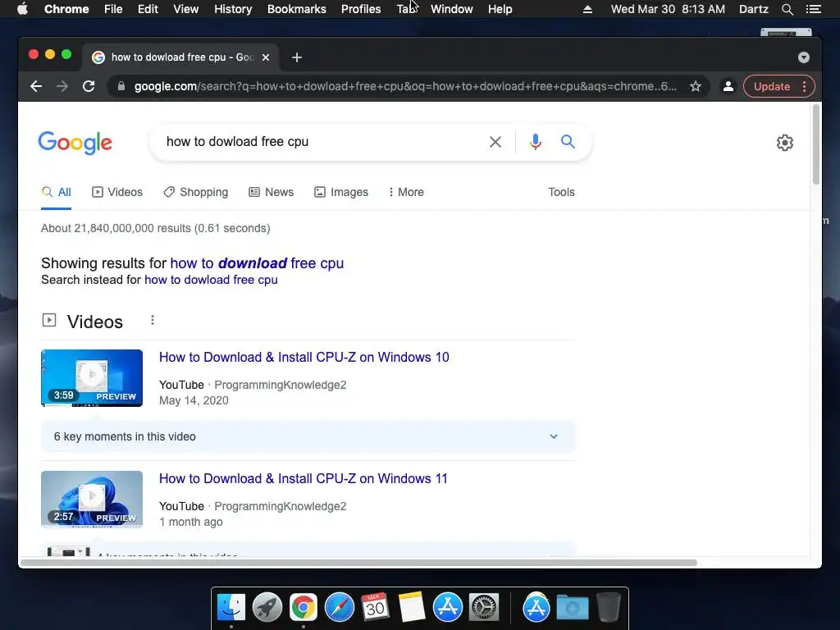
Task: Open System Preferences gear in Dock
Action: pos(484,608)
